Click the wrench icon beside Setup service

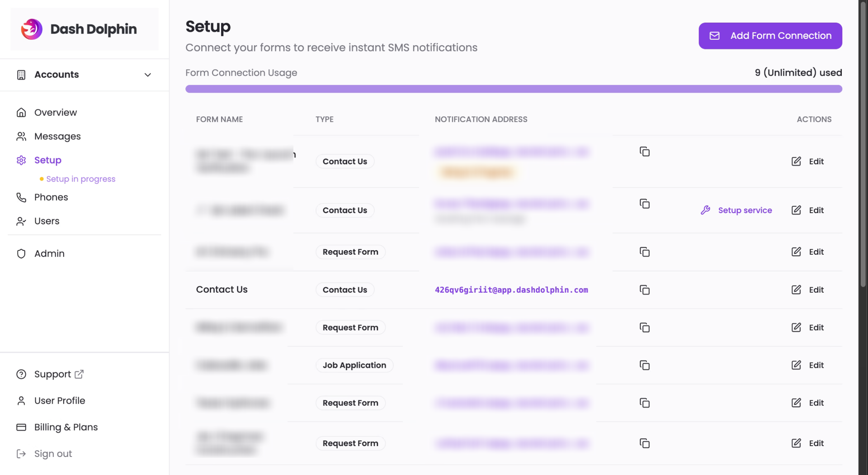pos(705,210)
